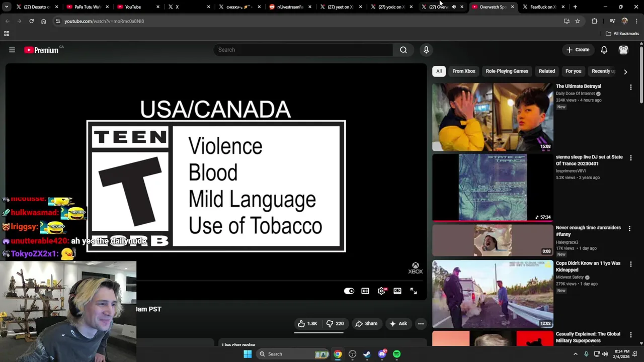Open more actions ellipsis under video
644x362 pixels.
[x=421, y=324]
